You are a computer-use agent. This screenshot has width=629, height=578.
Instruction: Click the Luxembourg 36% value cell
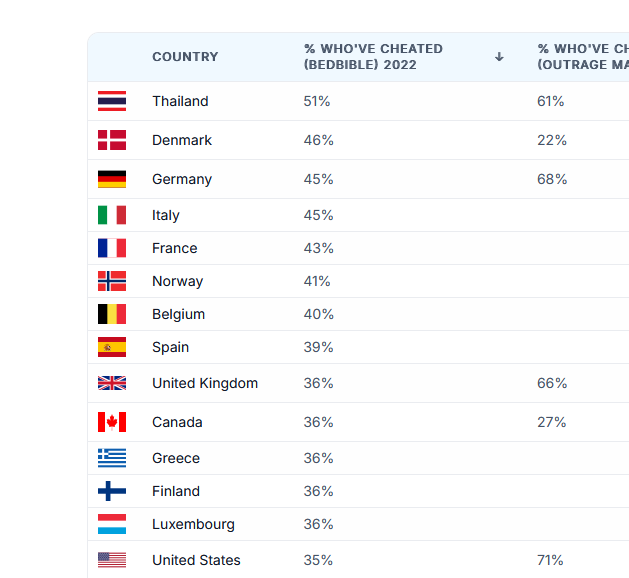point(318,524)
